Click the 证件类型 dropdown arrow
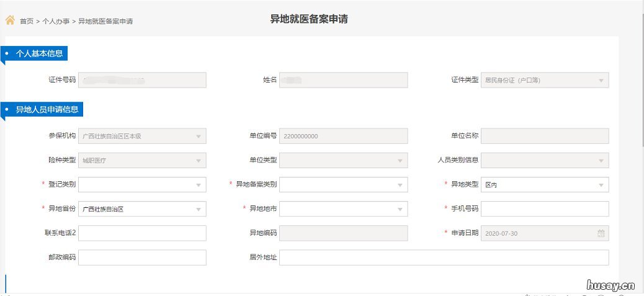The image size is (644, 296). tap(601, 81)
